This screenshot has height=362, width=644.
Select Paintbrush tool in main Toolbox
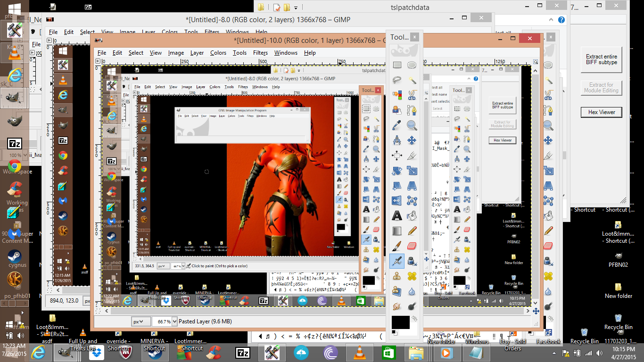(397, 246)
